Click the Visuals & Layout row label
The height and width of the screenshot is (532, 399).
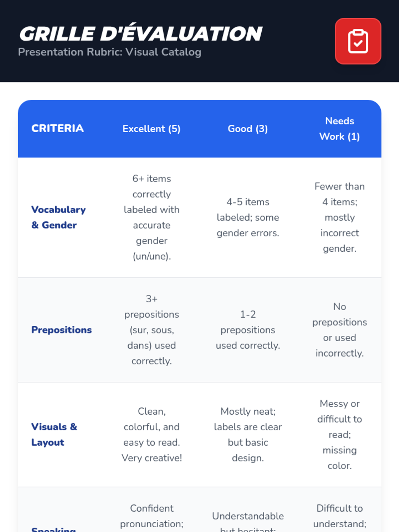click(x=54, y=435)
